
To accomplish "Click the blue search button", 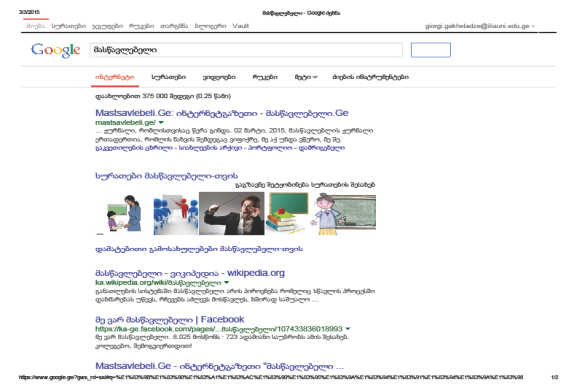I will point(431,50).
